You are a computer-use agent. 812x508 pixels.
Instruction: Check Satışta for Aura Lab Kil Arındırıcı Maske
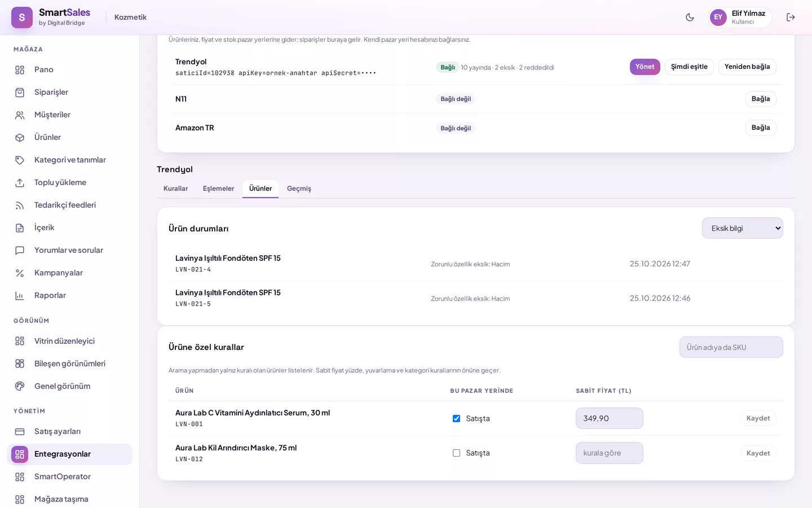[456, 453]
